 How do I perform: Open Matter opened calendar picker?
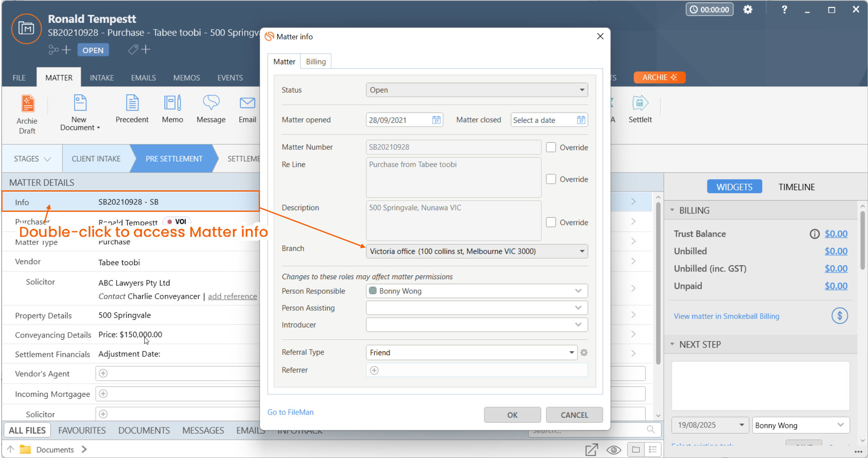point(436,120)
